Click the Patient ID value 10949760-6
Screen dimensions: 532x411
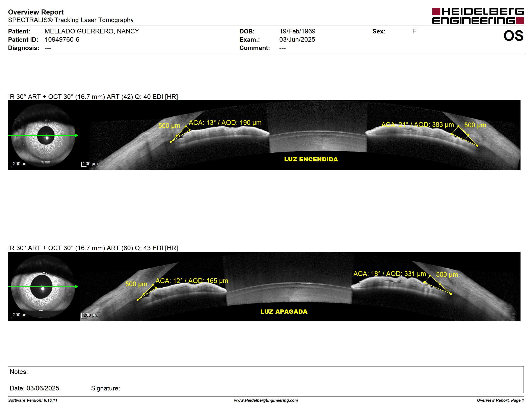tap(62, 39)
